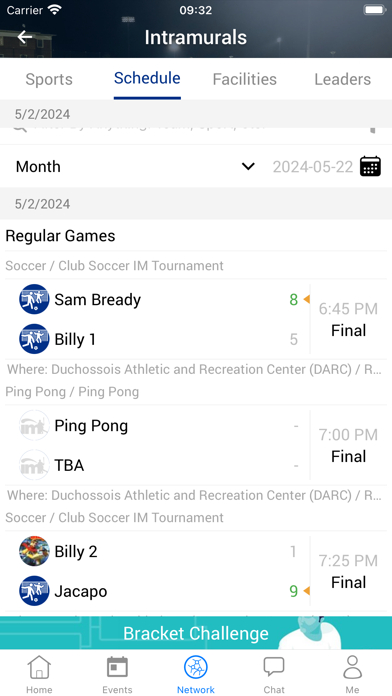Open the Bracket Challenge banner

[x=196, y=633]
